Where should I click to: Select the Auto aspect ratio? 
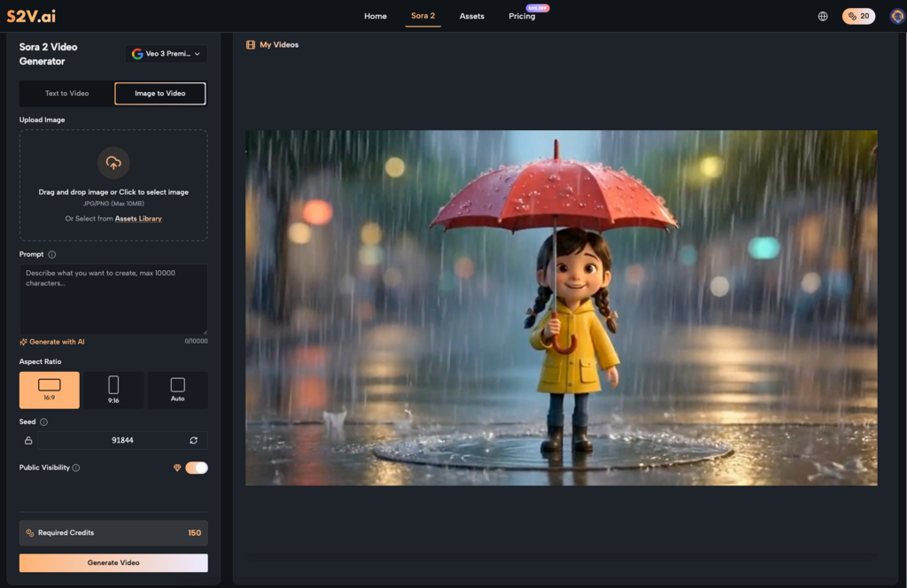(177, 390)
